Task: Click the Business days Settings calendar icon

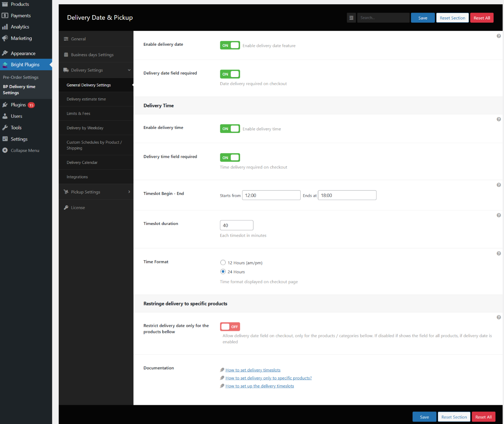Action: 66,54
